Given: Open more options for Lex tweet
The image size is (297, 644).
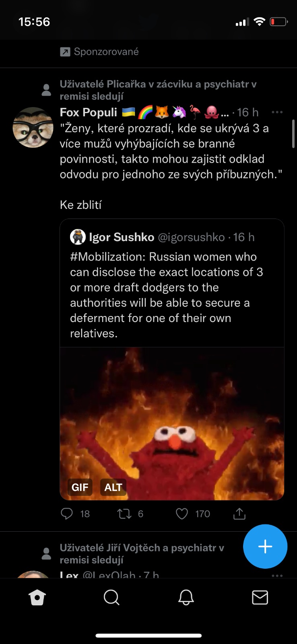Looking at the screenshot, I should pos(277,575).
